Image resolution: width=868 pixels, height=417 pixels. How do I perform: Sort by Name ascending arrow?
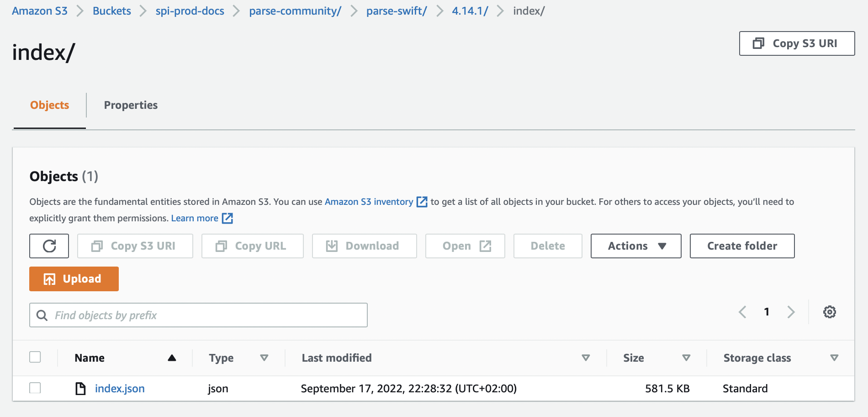[172, 358]
